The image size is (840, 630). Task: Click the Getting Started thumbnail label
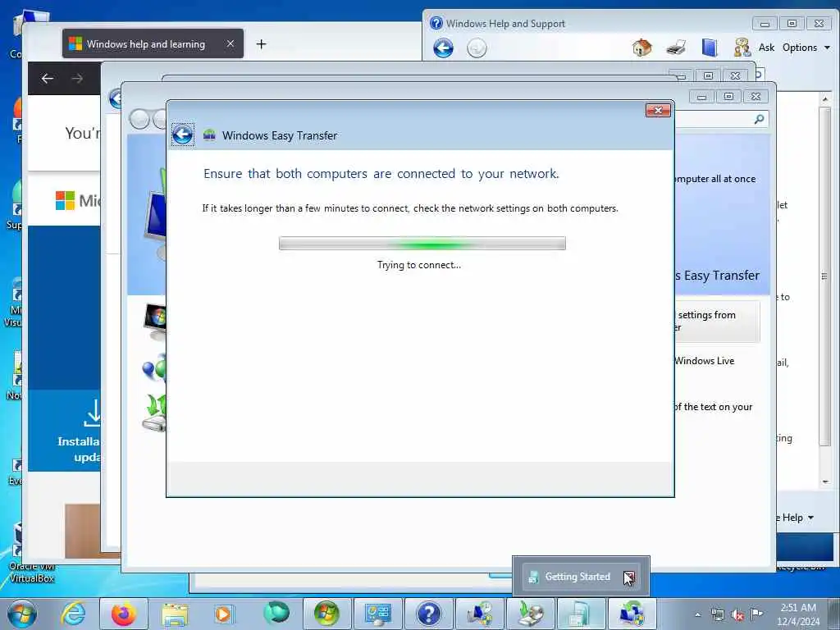pos(577,577)
